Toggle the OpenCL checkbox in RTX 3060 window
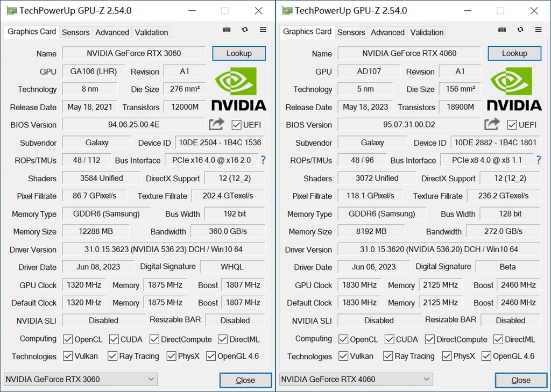551x392 pixels. [68, 339]
